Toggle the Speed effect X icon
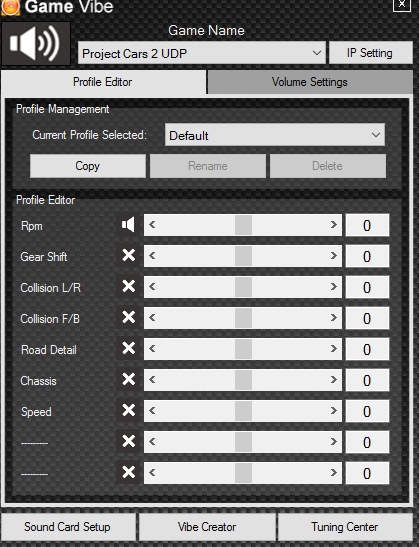Image resolution: width=419 pixels, height=547 pixels. click(128, 410)
